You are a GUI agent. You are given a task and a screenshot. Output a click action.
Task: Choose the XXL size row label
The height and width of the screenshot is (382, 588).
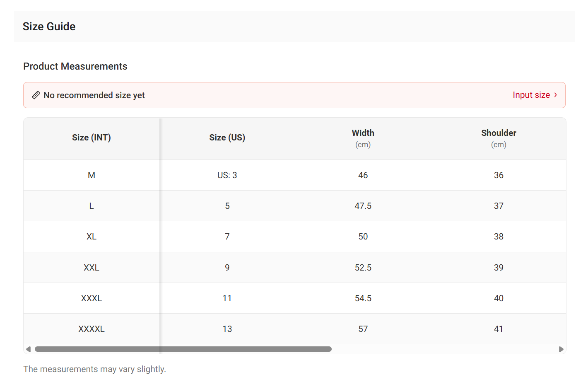pyautogui.click(x=92, y=268)
